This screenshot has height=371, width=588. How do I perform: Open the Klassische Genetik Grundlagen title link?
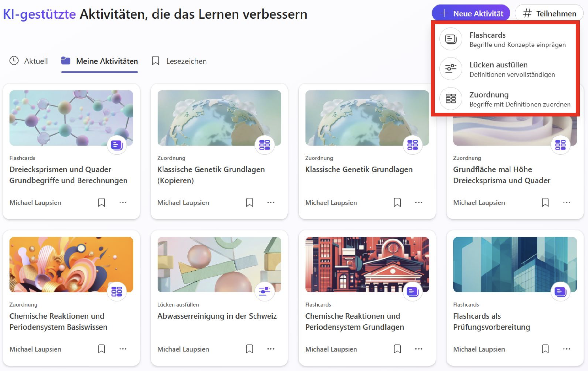(359, 169)
